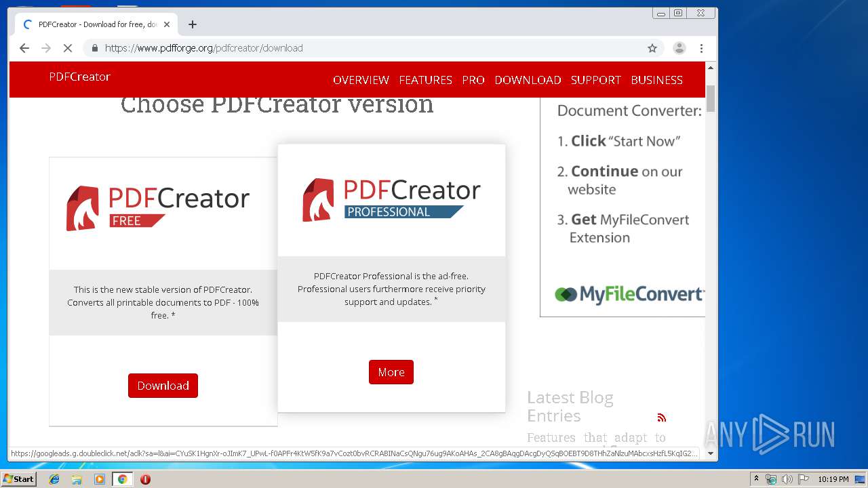Click ad step 'Click Start Now'
This screenshot has height=488, width=868.
(x=618, y=141)
